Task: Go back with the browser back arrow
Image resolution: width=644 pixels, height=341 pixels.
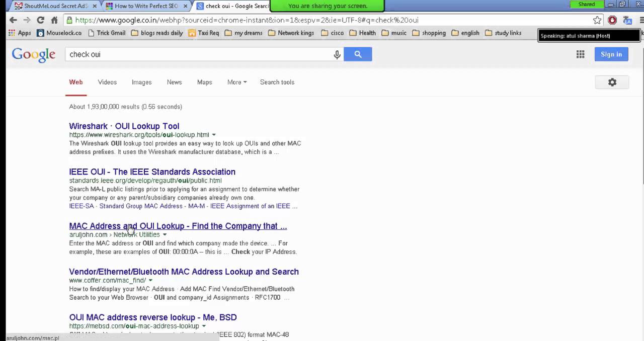Action: [13, 20]
